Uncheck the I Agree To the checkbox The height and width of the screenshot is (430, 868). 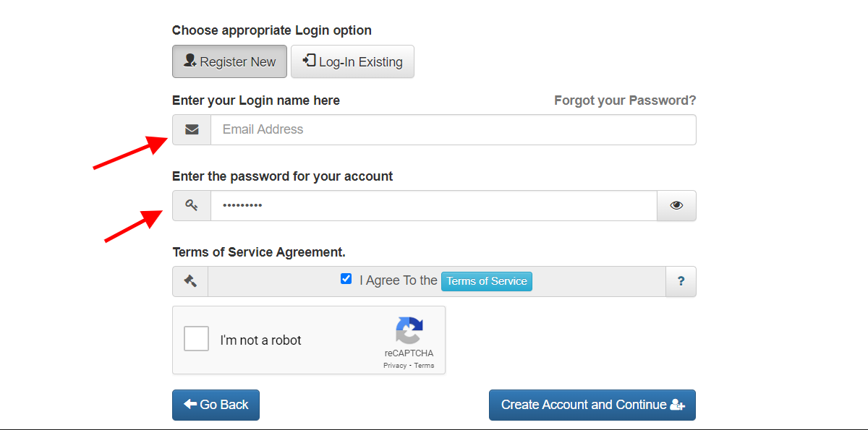[346, 279]
